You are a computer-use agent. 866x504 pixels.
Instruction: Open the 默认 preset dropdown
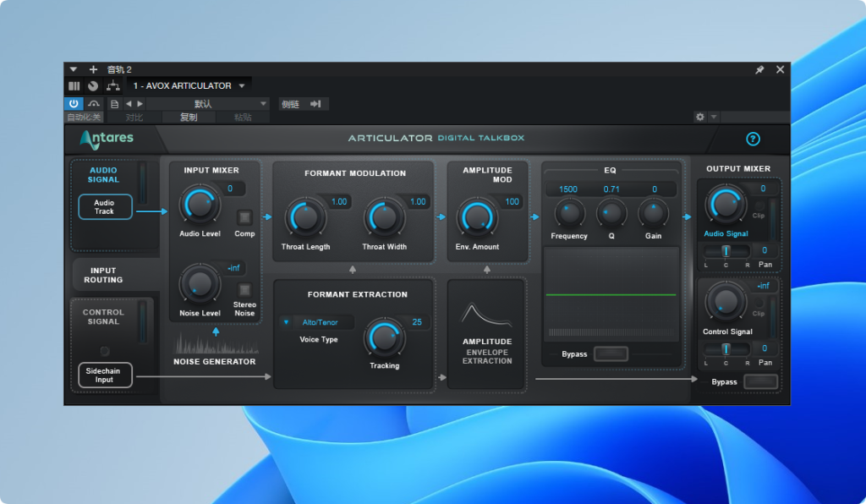point(208,104)
